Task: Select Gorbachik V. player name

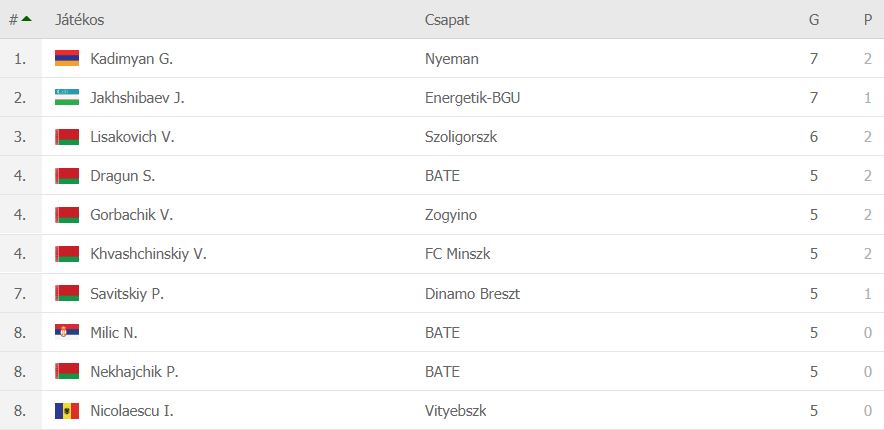Action: tap(131, 215)
